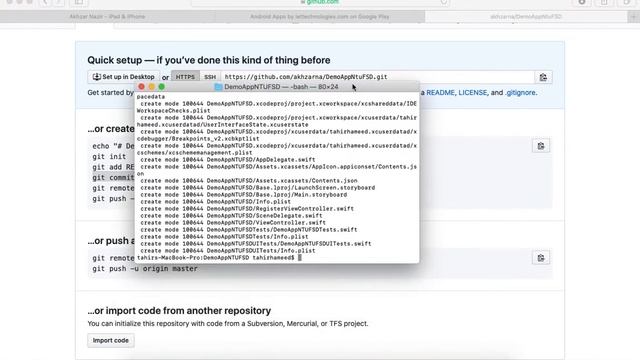Click the Safari address bar
Screen dimensions: 640x360
click(320, 2)
